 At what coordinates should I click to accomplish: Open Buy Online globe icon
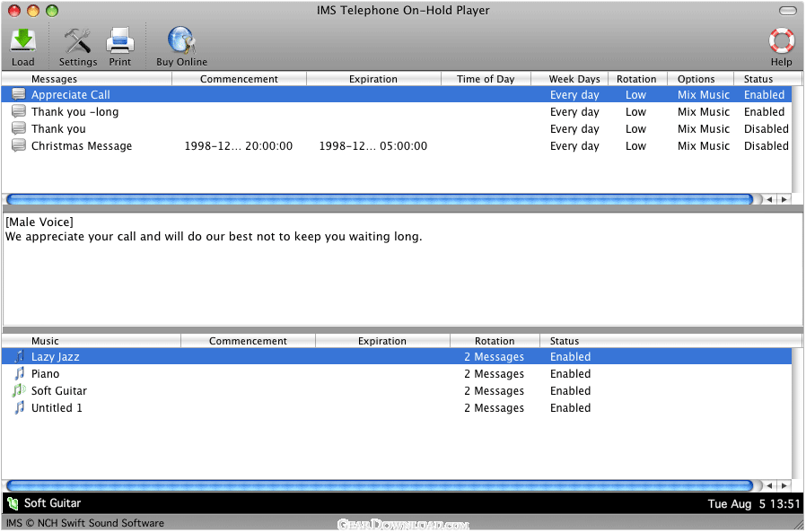(181, 40)
